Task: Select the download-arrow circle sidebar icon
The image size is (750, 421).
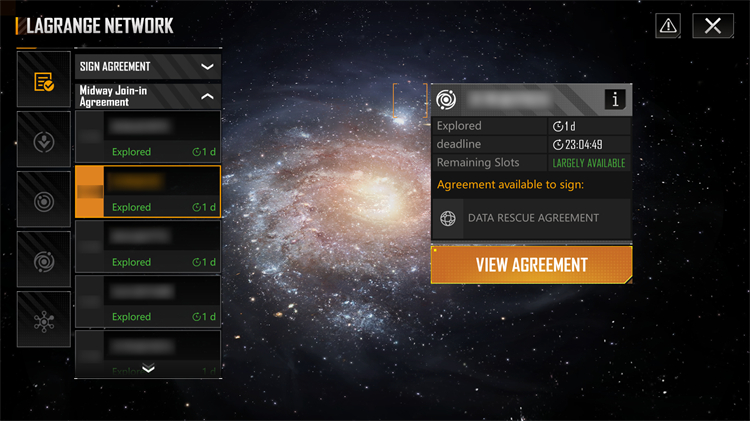Action: pos(44,140)
